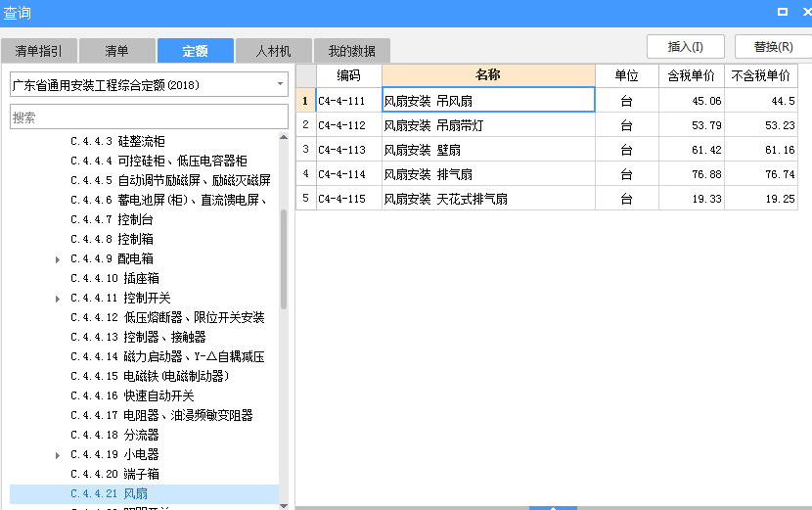Select C.4.4.13 控制器、接触器 item
The image size is (812, 510).
pos(138,337)
